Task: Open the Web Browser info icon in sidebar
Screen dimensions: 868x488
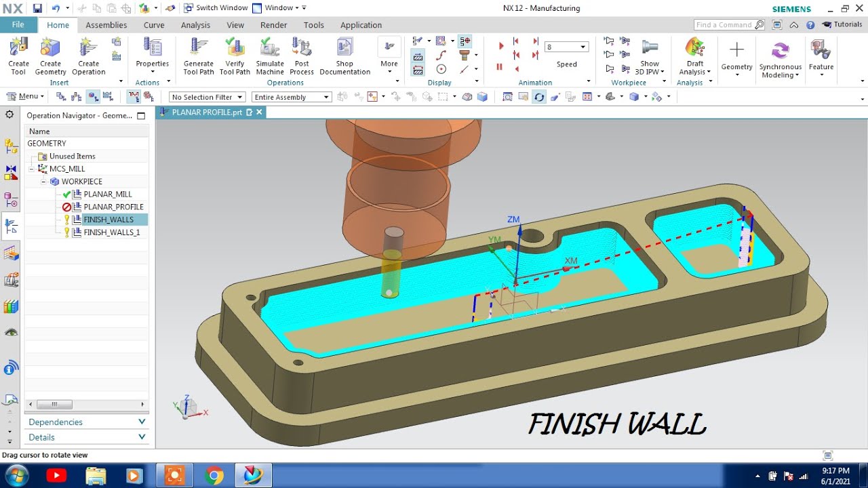Action: point(11,368)
